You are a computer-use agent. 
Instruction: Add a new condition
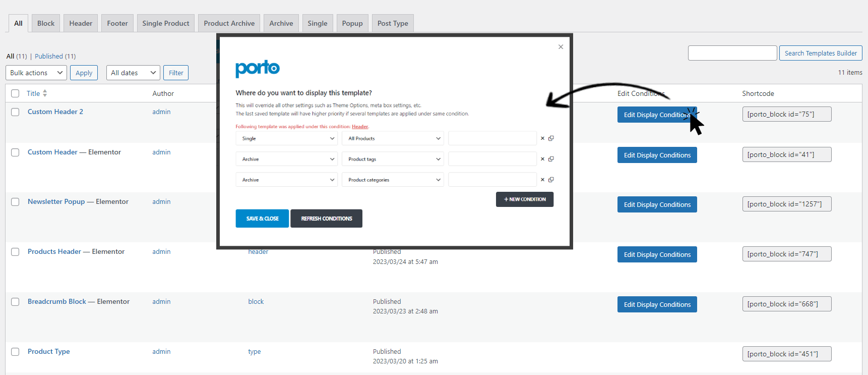(x=524, y=199)
